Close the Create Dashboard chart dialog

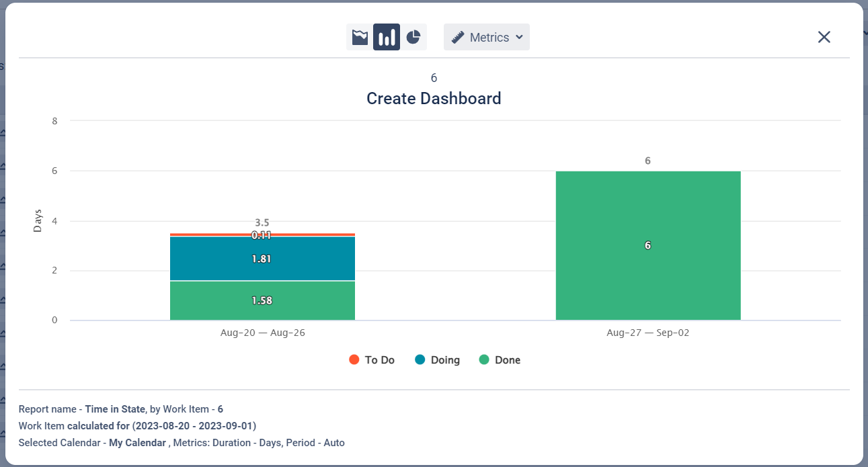point(824,38)
